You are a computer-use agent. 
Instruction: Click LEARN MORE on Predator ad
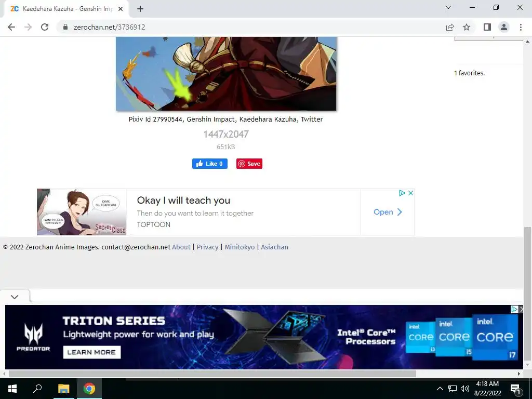click(91, 352)
